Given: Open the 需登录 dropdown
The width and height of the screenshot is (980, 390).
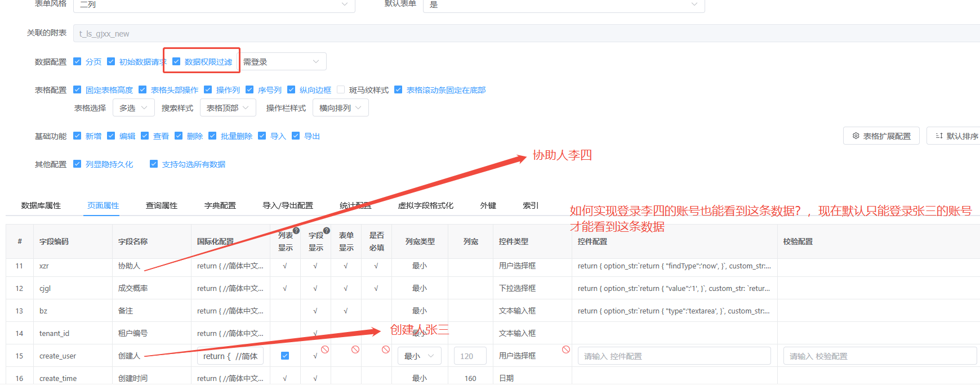Looking at the screenshot, I should (x=283, y=62).
